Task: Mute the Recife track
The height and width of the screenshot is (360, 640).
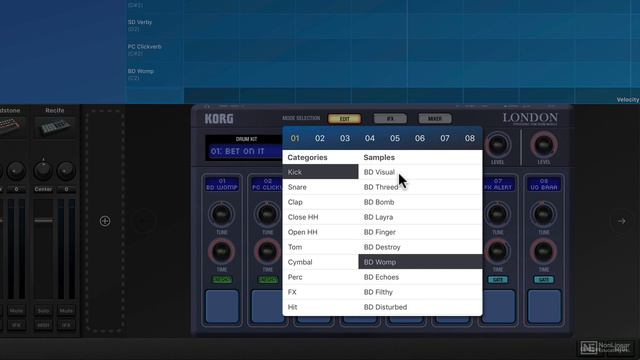Action: pyautogui.click(x=66, y=311)
